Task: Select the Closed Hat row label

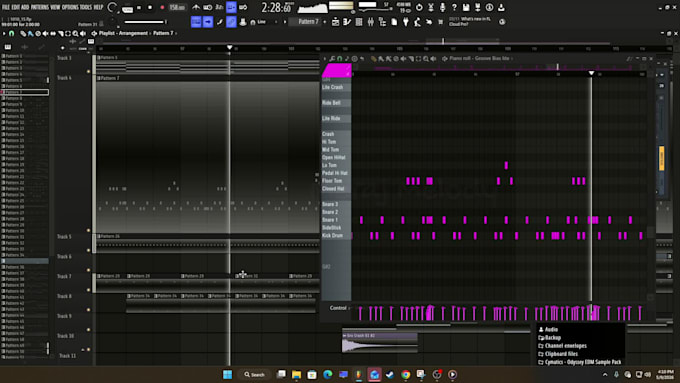Action: [x=333, y=189]
